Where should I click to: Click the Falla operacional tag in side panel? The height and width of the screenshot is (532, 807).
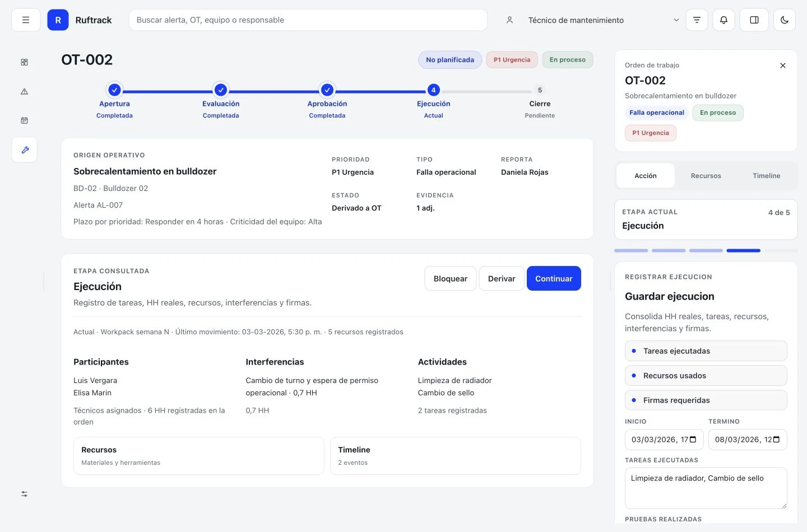tap(657, 113)
